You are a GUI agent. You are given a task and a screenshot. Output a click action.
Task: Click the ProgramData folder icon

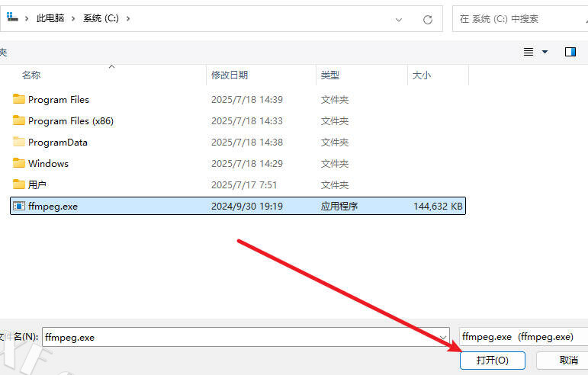(x=19, y=142)
